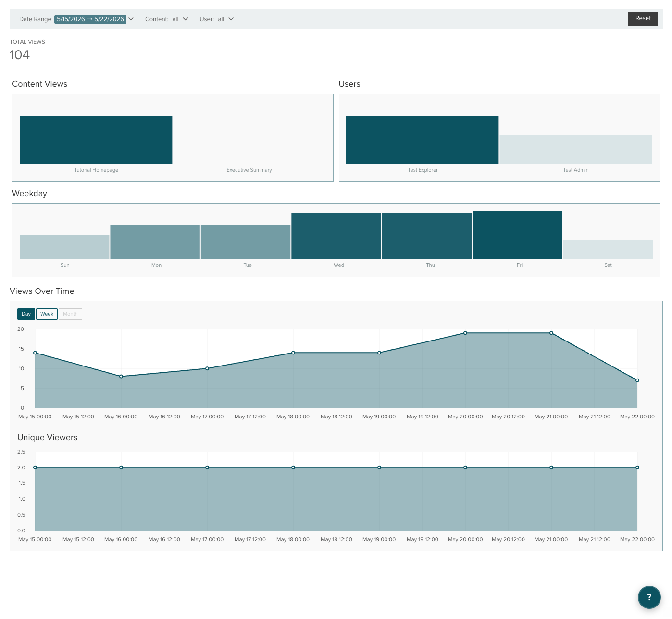Click May 16 data point in Views chart

pos(121,376)
